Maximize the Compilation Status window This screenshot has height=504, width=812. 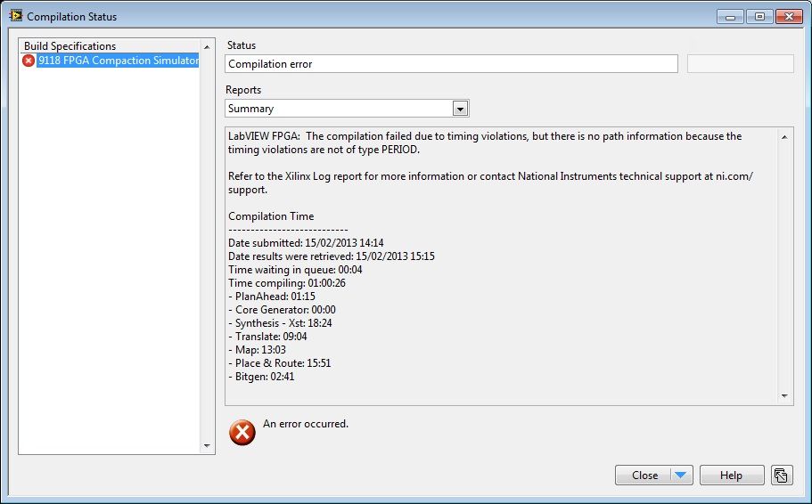(759, 17)
